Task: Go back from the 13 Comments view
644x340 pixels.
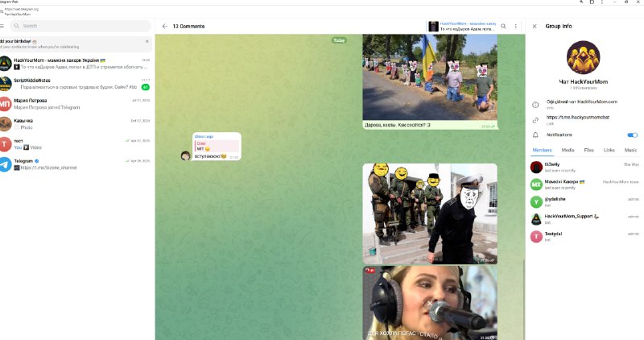Action: coord(165,27)
